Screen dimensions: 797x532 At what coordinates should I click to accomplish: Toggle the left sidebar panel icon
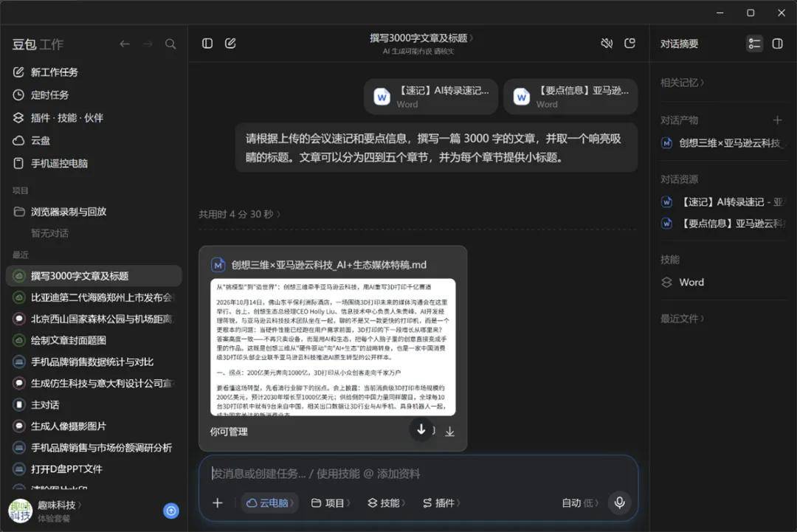pos(207,44)
